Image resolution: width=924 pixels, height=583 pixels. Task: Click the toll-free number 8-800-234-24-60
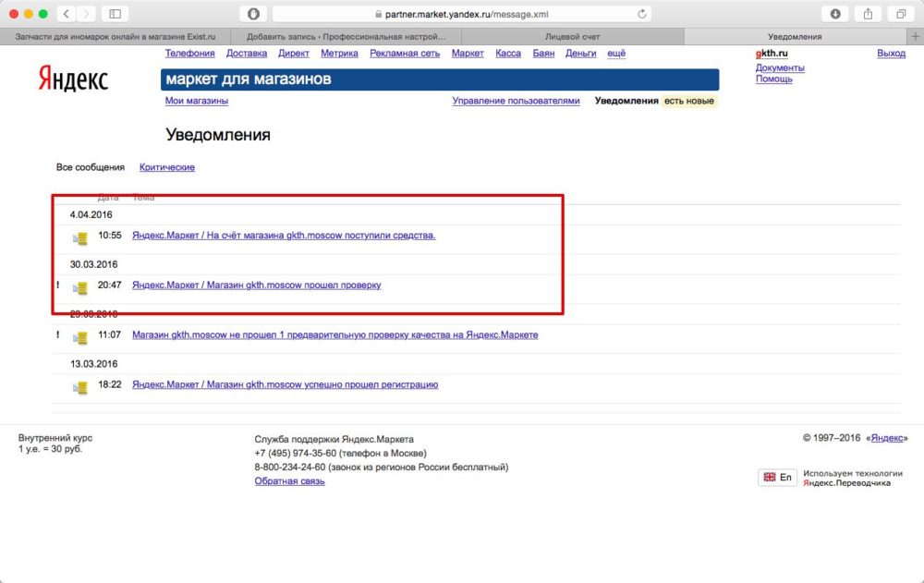coord(290,467)
